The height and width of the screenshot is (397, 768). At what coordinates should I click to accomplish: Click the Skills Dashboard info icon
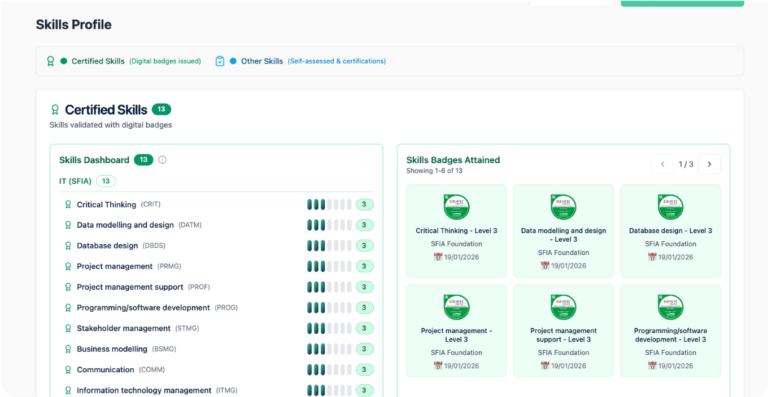point(163,160)
